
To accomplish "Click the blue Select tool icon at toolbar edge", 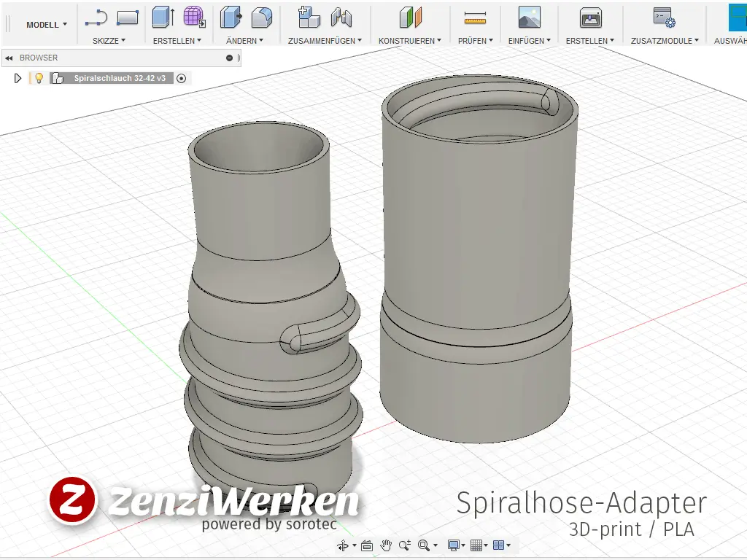I will (738, 17).
